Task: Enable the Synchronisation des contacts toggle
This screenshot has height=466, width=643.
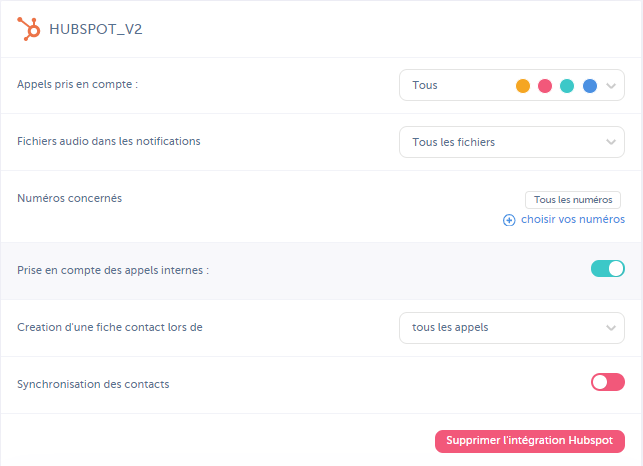Action: coord(607,382)
